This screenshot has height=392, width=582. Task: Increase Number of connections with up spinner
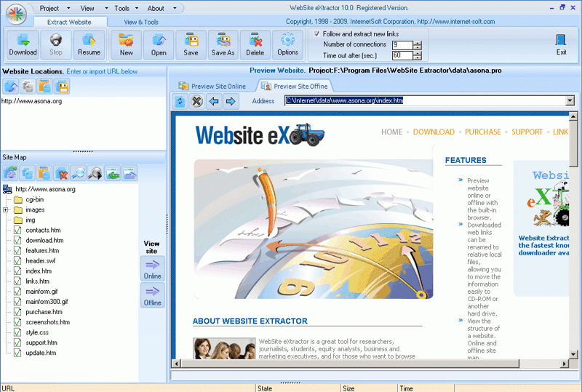point(418,43)
